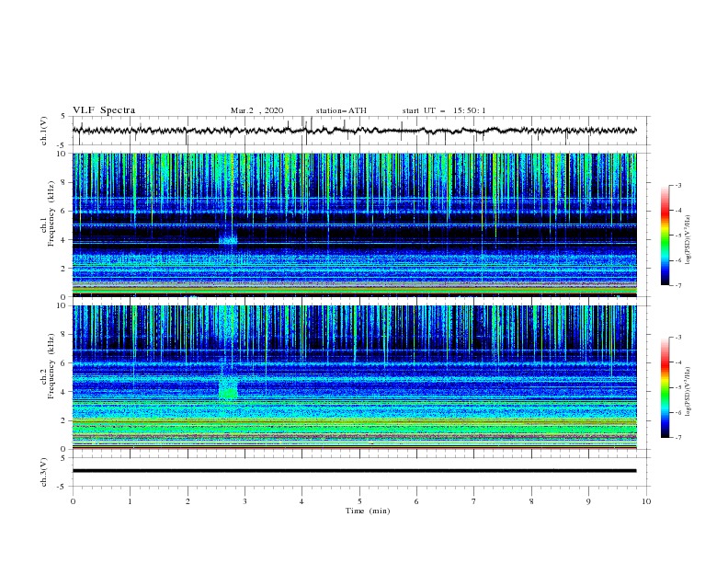Click the "ch.3(V)" axis label

point(44,472)
